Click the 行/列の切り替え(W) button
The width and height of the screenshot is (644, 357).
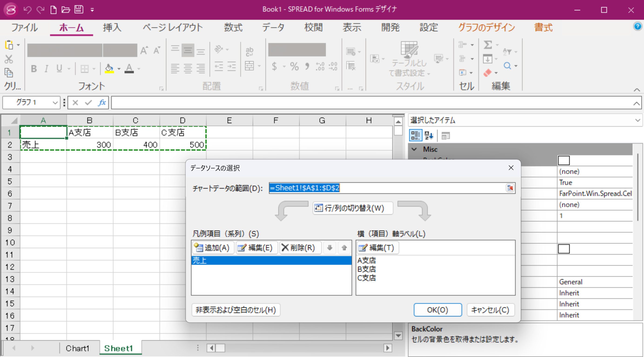click(x=353, y=208)
